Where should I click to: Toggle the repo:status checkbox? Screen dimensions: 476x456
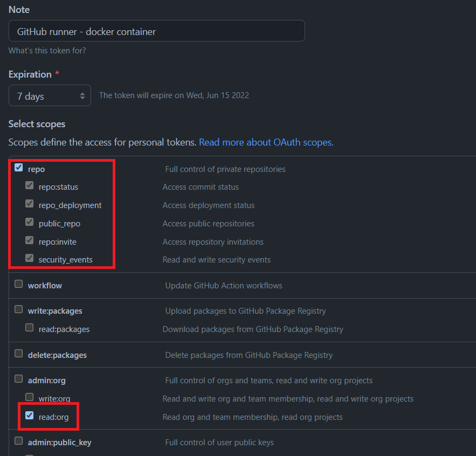click(30, 185)
